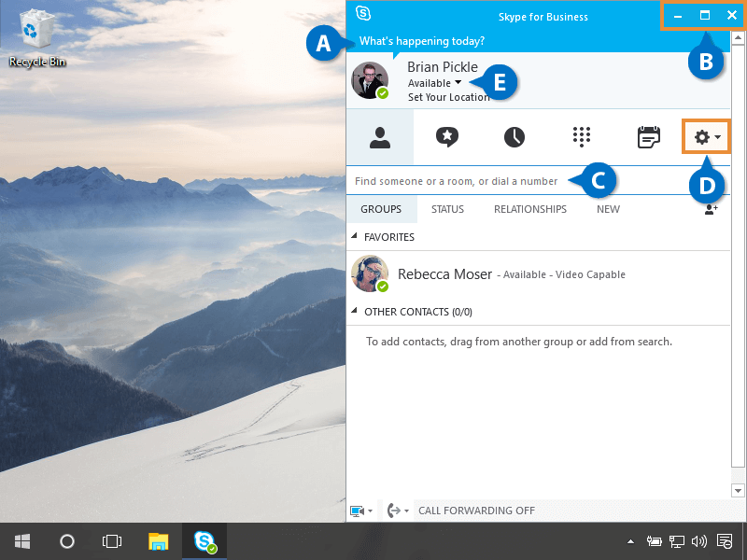This screenshot has height=560, width=747.
Task: Switch to the Relationships tab
Action: 529,209
